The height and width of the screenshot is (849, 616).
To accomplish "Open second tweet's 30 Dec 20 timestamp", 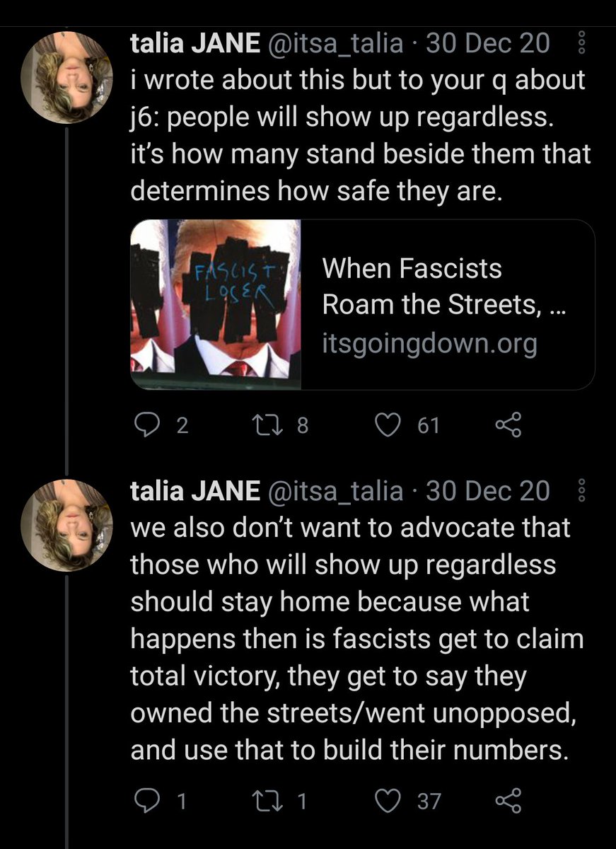I will coord(488,491).
